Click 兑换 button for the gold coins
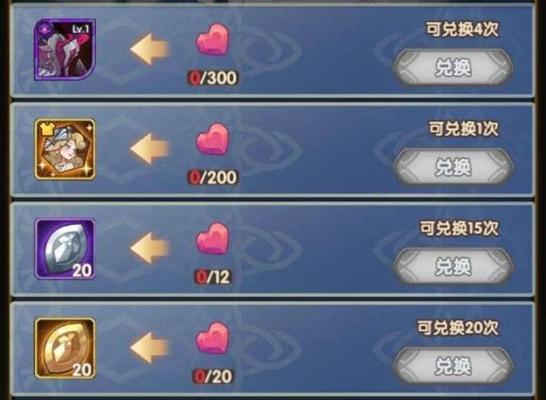The width and height of the screenshot is (546, 400). point(453,366)
